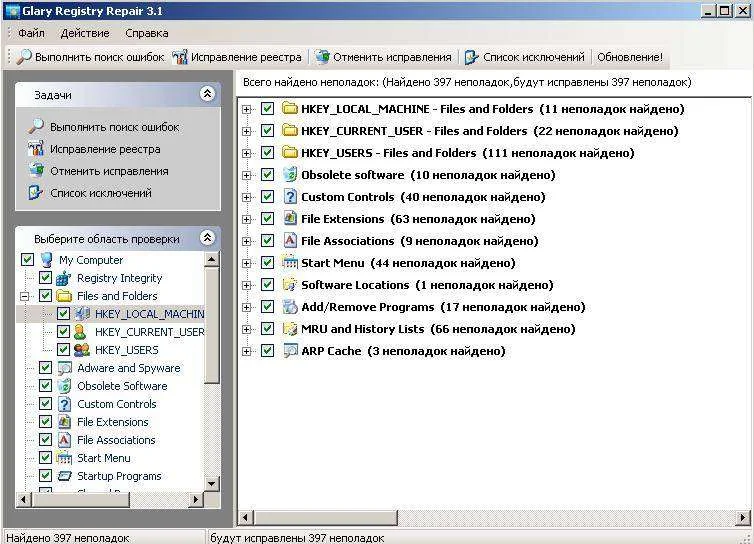Click the exclusion list icon in the Задачи panel

coord(36,192)
